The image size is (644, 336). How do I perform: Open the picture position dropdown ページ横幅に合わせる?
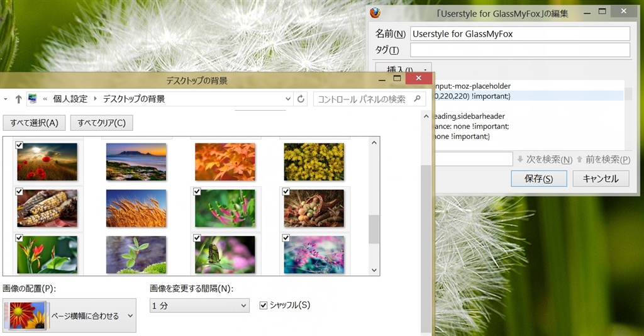point(69,315)
